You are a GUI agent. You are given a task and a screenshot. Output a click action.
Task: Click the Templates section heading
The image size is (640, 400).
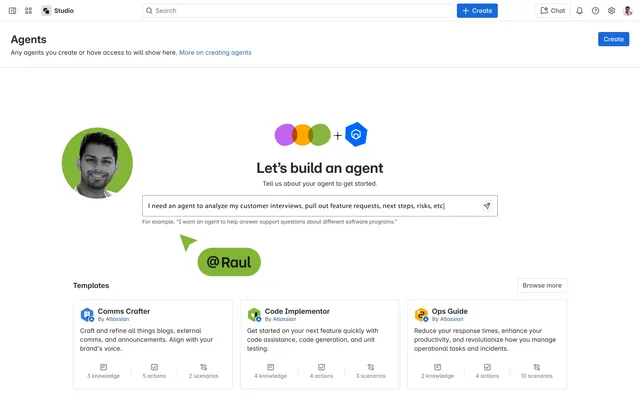click(91, 285)
